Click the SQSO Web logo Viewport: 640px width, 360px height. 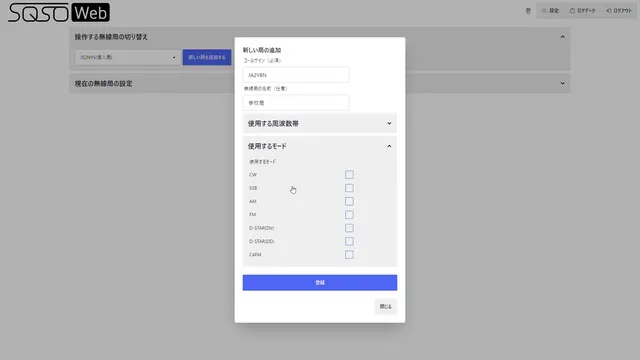coord(59,13)
